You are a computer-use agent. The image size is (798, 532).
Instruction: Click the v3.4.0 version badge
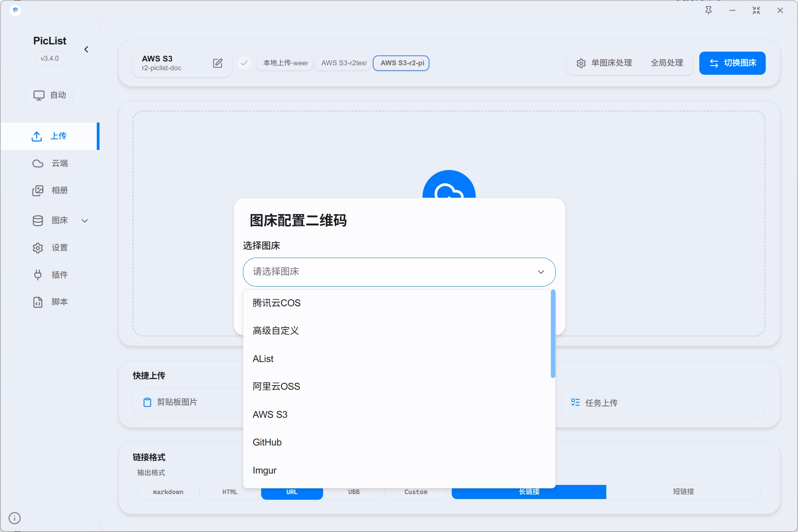point(50,58)
